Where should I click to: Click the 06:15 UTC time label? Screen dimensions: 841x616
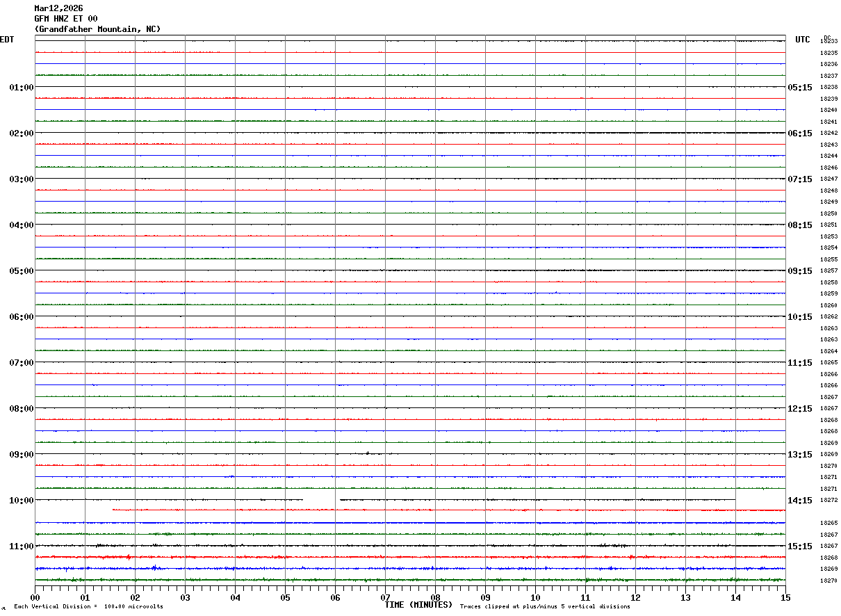point(799,133)
